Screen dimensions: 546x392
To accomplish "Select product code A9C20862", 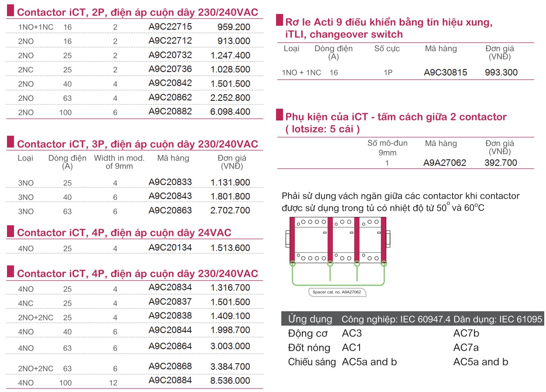I will click(x=170, y=97).
